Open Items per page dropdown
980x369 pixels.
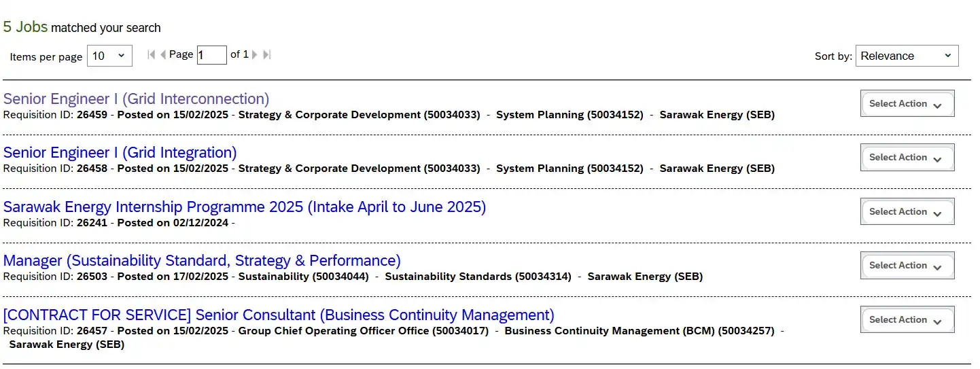point(109,56)
